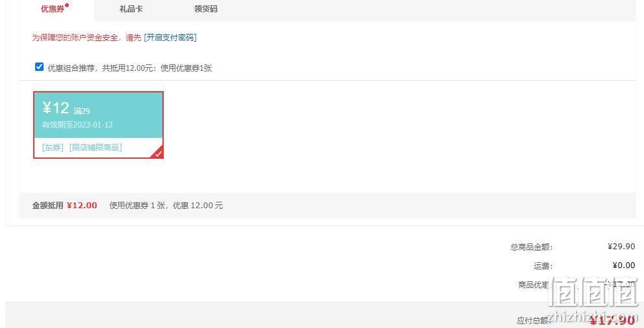644x328 pixels.
Task: Uncheck the 优惠组合推荐 checkbox
Action: [39, 66]
